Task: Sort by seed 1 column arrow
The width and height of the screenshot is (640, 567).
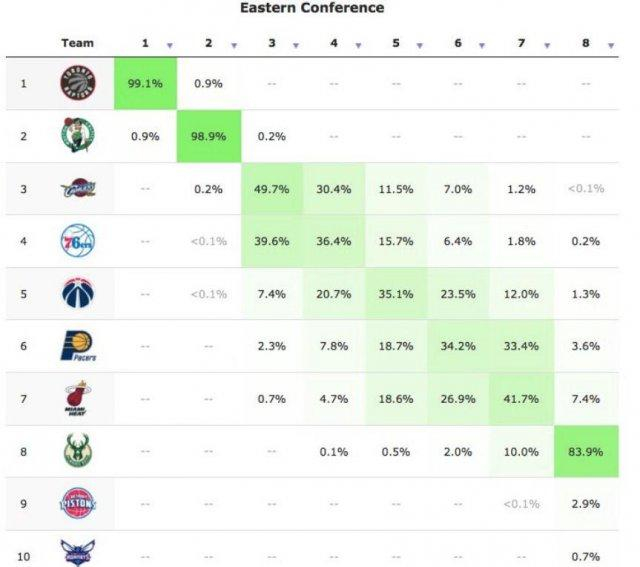Action: pyautogui.click(x=169, y=45)
